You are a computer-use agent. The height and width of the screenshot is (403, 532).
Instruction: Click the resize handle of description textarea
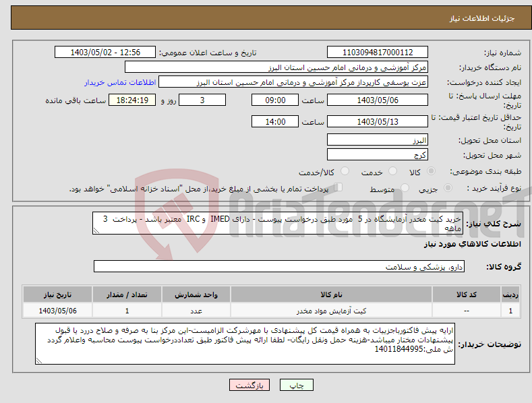96,231
